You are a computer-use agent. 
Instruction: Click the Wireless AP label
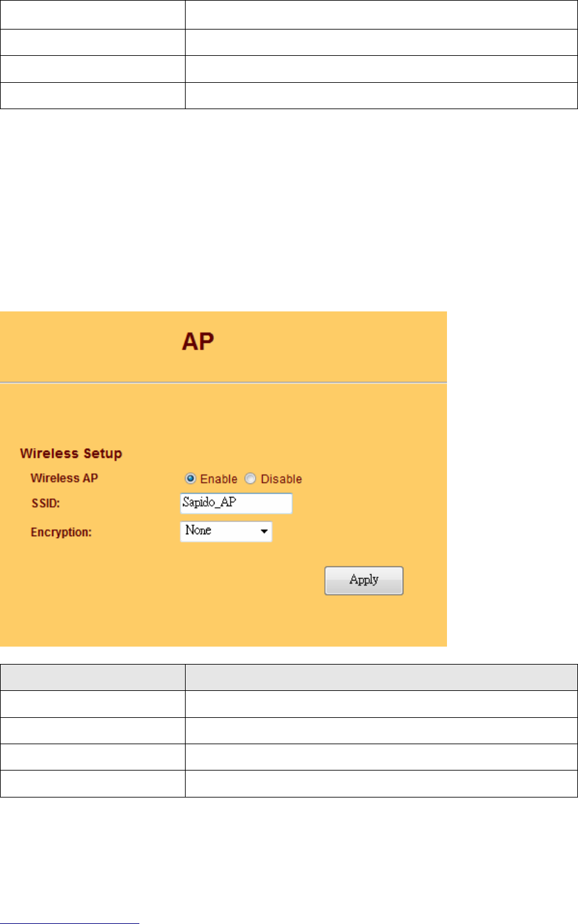[64, 478]
